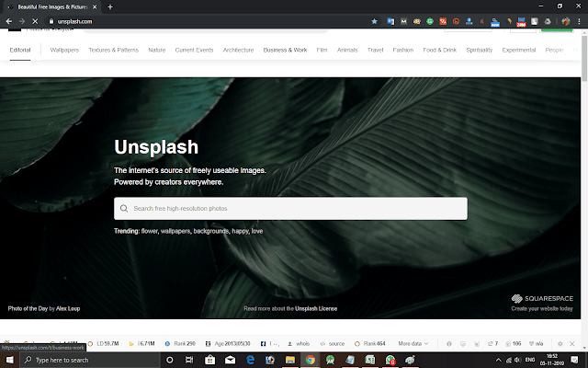Open the Current Events category

coord(194,50)
